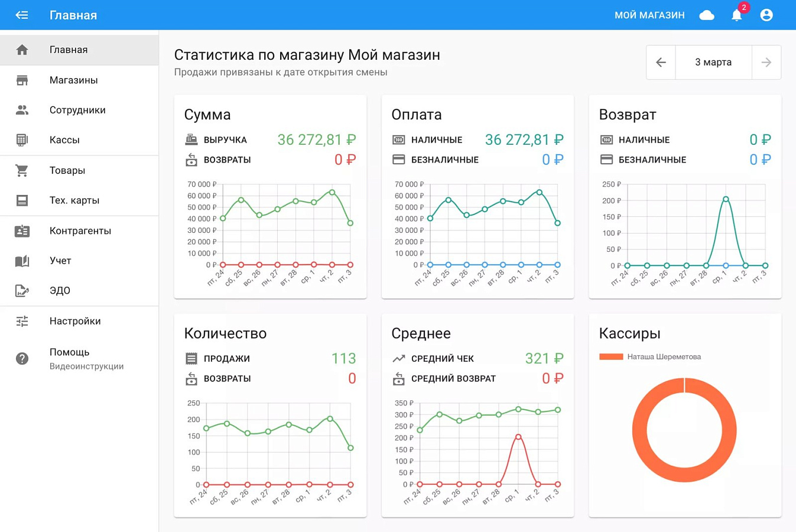This screenshot has width=796, height=532.
Task: Click the Возврат chart peak point at 200 ₽
Action: point(726,199)
